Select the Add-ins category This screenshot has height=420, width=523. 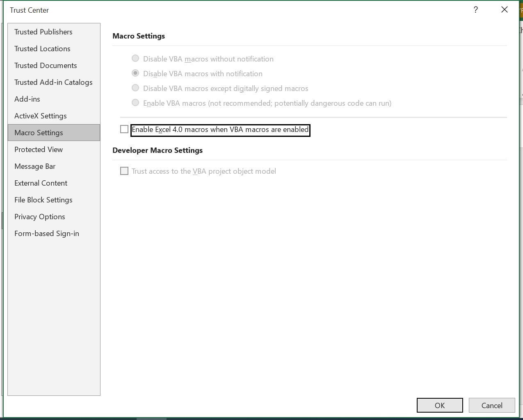tap(54, 99)
